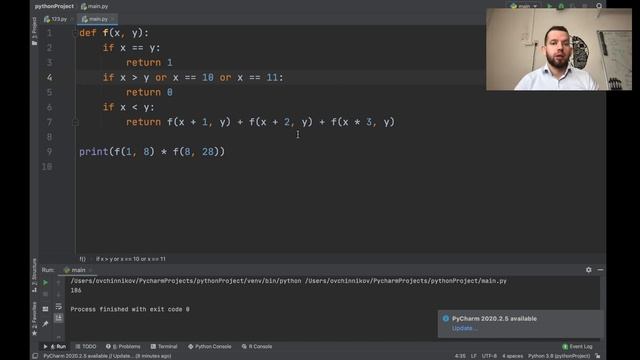Open the Event Log
640x360 pixels.
(x=577, y=347)
